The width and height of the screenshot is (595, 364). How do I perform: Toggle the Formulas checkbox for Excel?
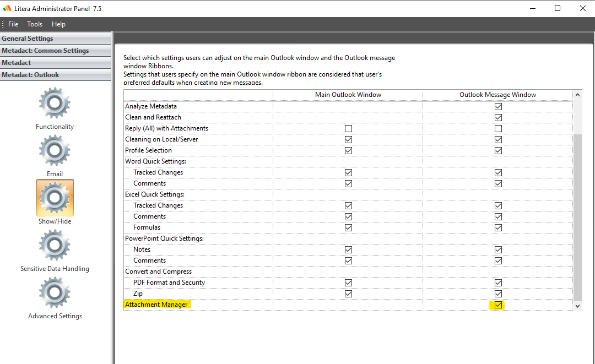click(x=348, y=227)
